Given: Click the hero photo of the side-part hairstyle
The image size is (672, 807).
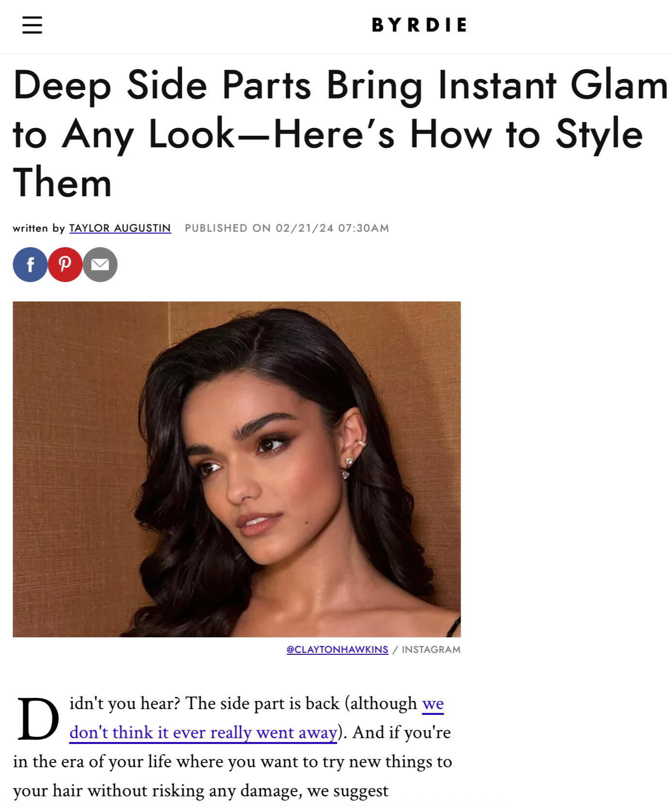Looking at the screenshot, I should pyautogui.click(x=237, y=469).
